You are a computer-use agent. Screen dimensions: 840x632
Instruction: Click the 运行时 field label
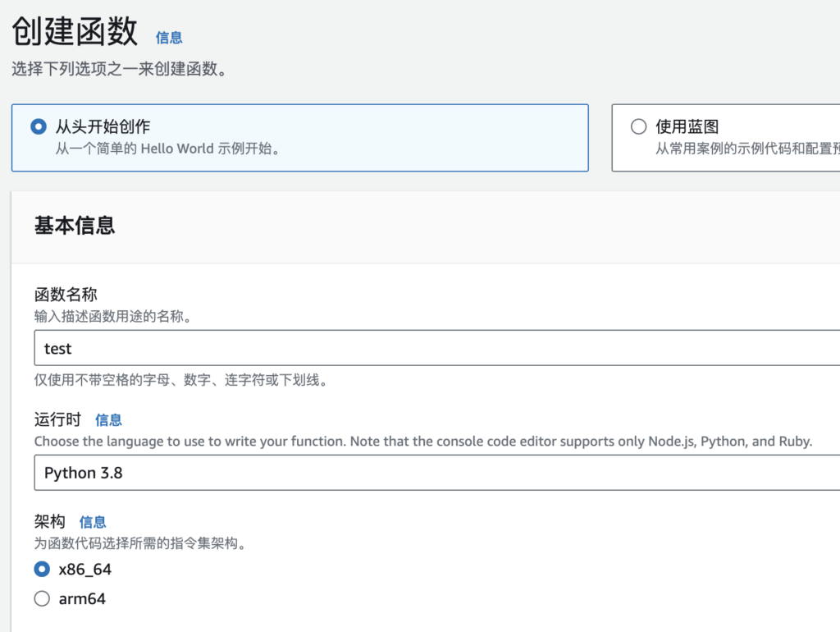57,419
